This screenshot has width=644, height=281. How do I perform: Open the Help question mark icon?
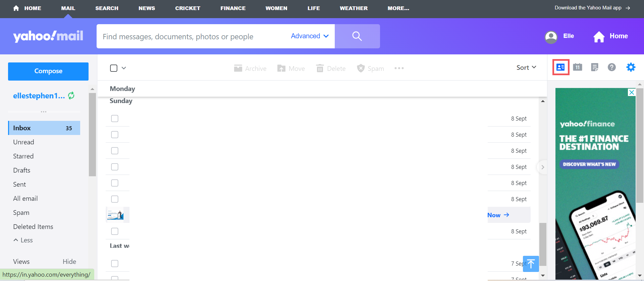pos(612,67)
